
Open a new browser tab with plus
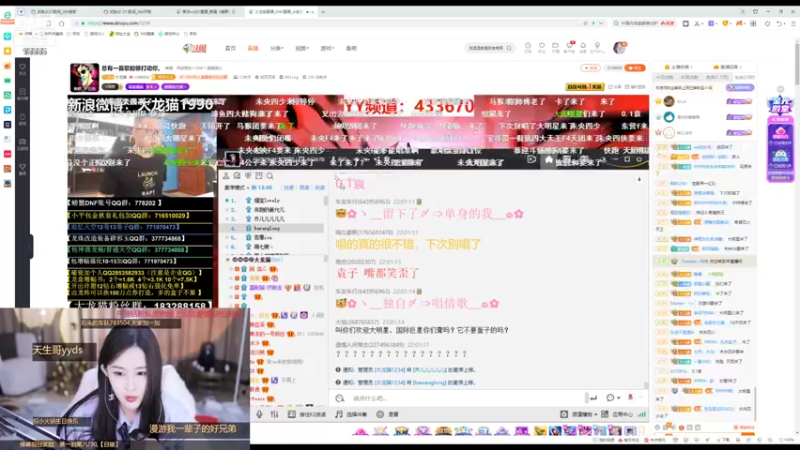(x=323, y=12)
